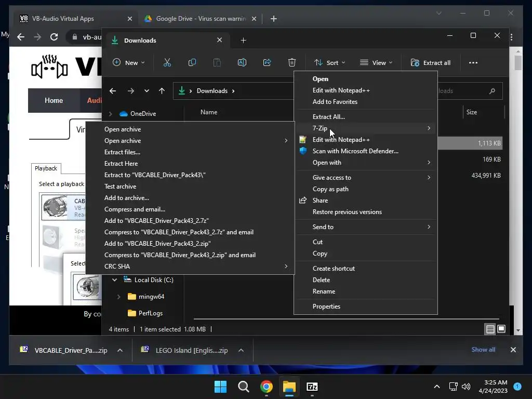This screenshot has height=399, width=532.
Task: Expand the Send to submenu
Action: tap(366, 227)
